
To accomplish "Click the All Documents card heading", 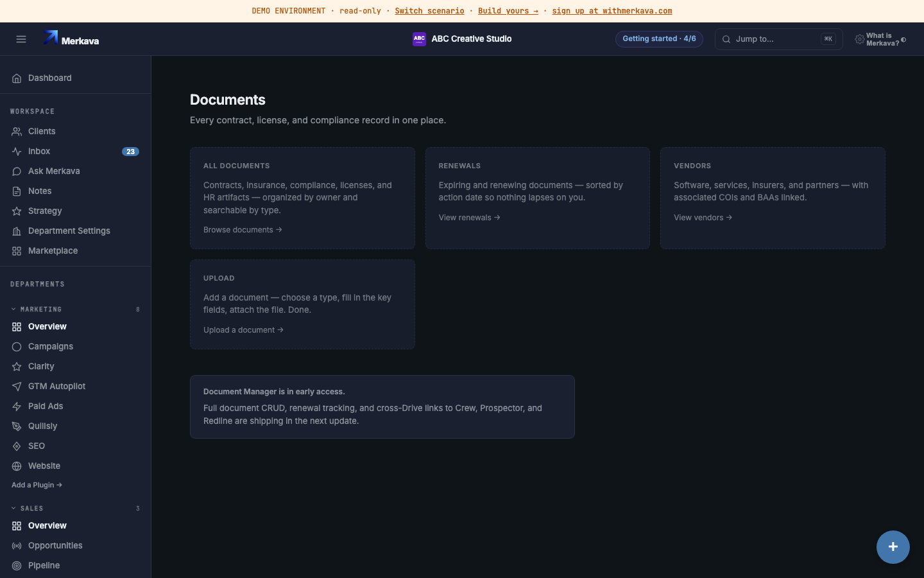I will point(236,166).
